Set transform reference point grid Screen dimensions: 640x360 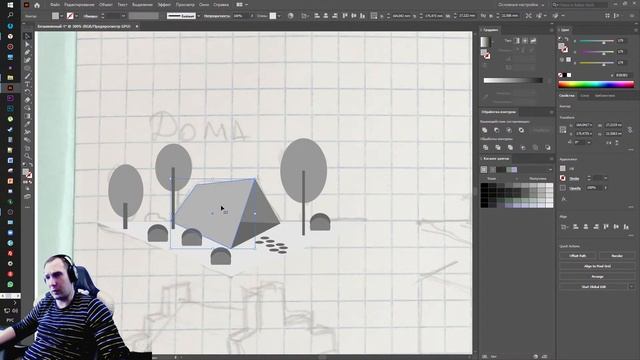[x=563, y=129]
